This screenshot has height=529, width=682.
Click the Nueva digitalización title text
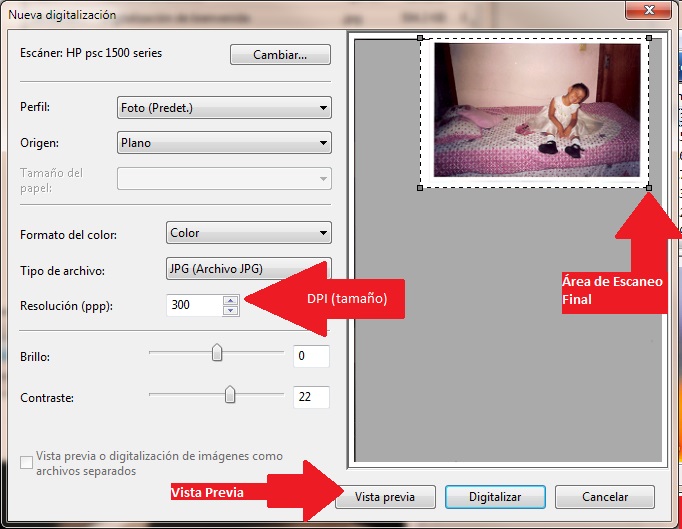[x=62, y=15]
